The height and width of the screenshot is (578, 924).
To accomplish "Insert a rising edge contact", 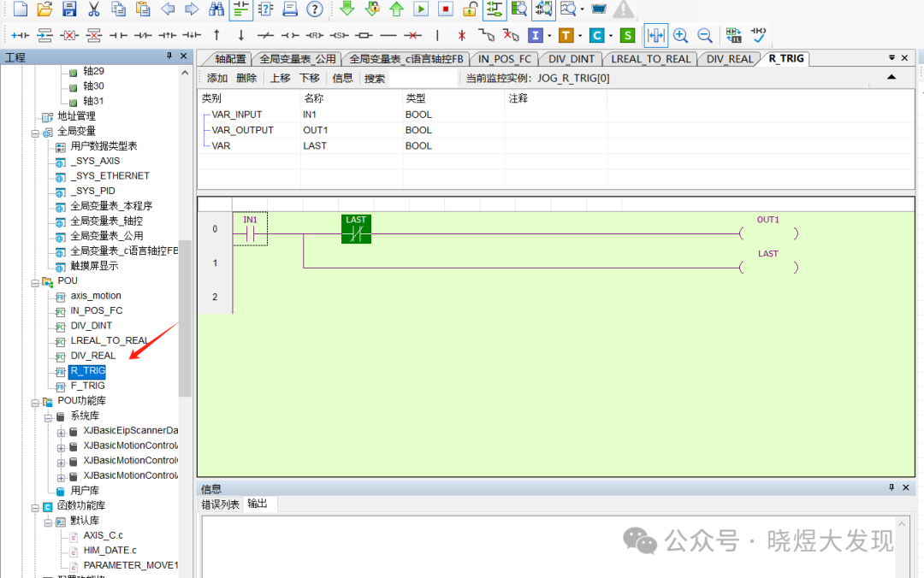I will tap(168, 35).
